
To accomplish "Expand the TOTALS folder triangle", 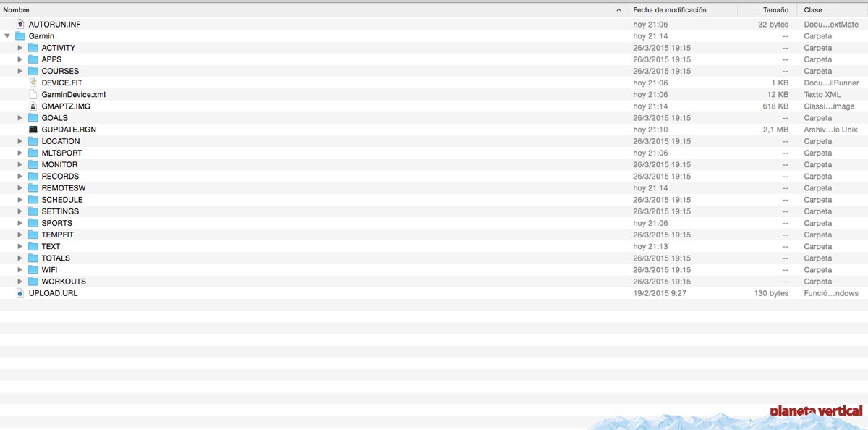I will [20, 258].
